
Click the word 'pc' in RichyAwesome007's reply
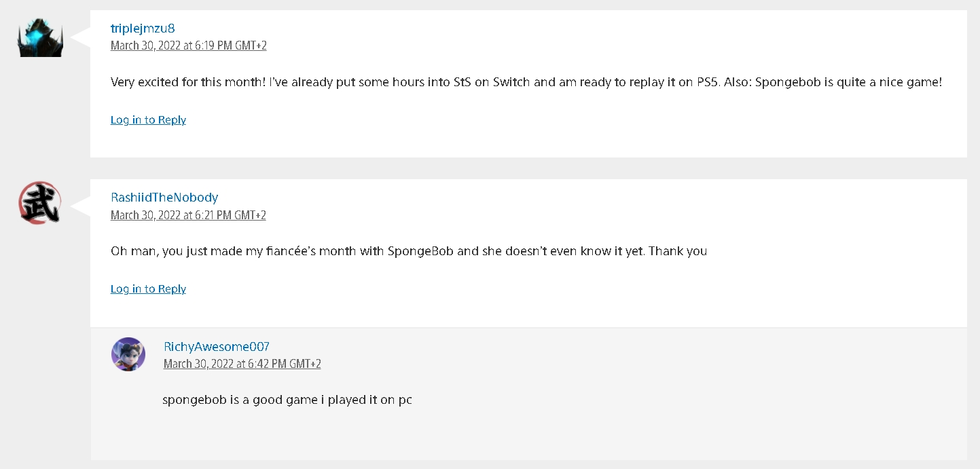click(405, 400)
